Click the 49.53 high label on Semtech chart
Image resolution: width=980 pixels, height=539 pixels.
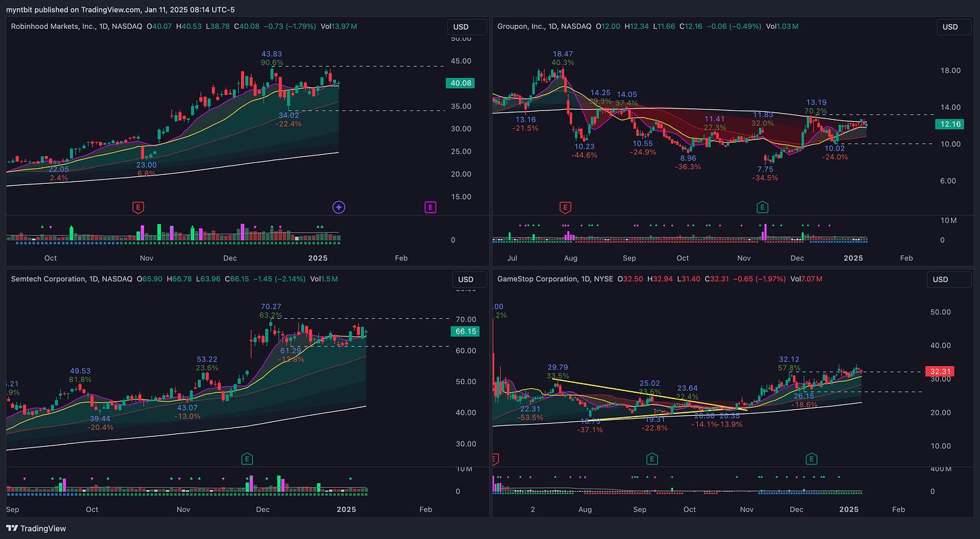click(80, 371)
